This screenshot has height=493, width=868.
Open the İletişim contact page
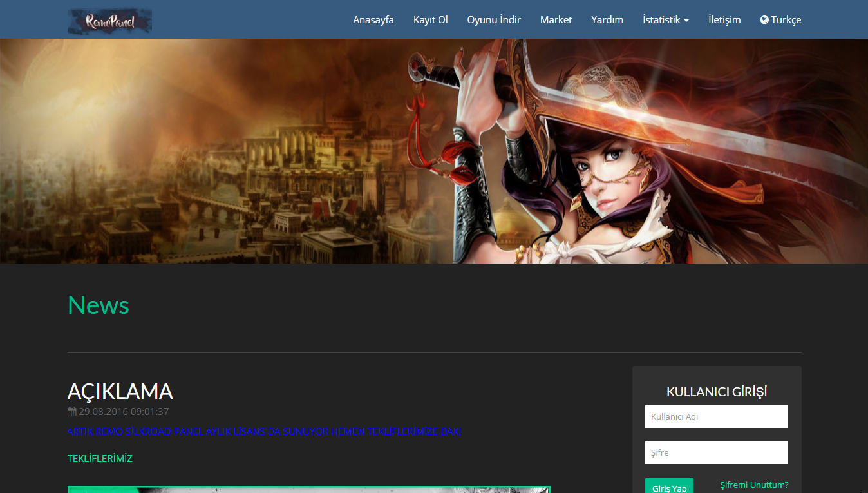tap(724, 20)
